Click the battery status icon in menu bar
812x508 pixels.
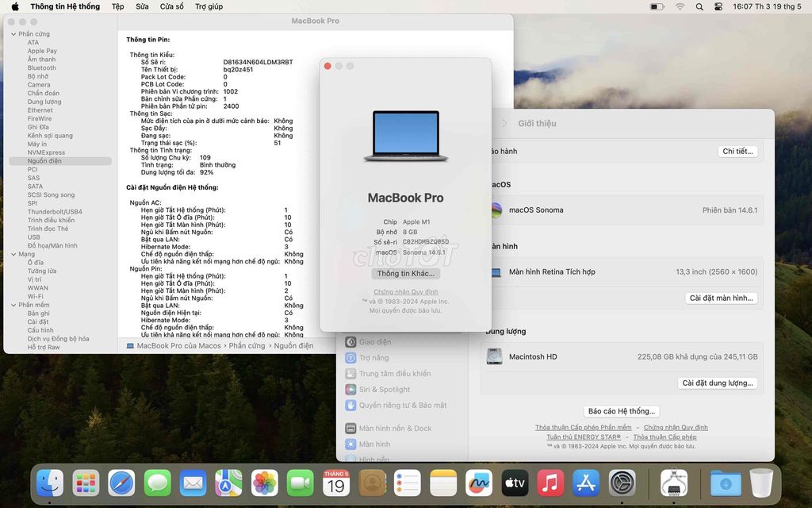coord(657,6)
